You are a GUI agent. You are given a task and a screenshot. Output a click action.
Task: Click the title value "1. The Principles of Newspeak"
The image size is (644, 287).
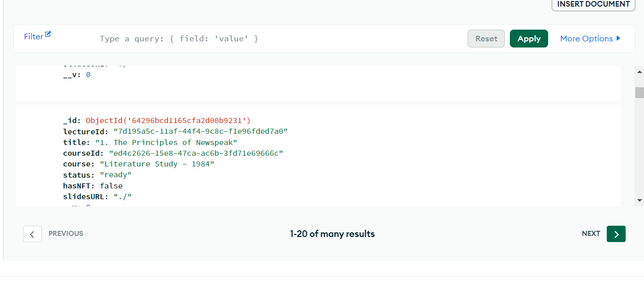click(166, 142)
